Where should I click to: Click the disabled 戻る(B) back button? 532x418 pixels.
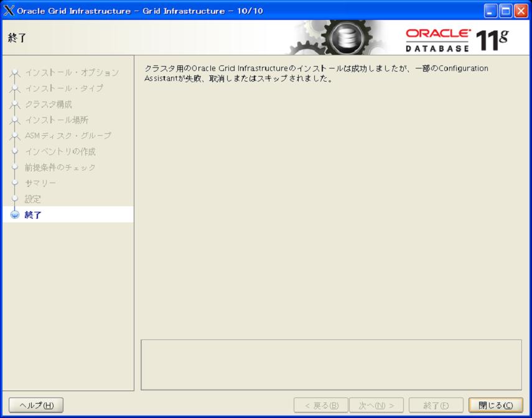click(x=321, y=405)
